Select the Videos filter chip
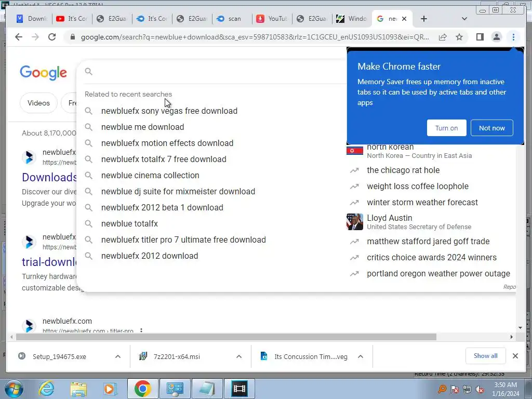The height and width of the screenshot is (399, 532). tap(38, 103)
